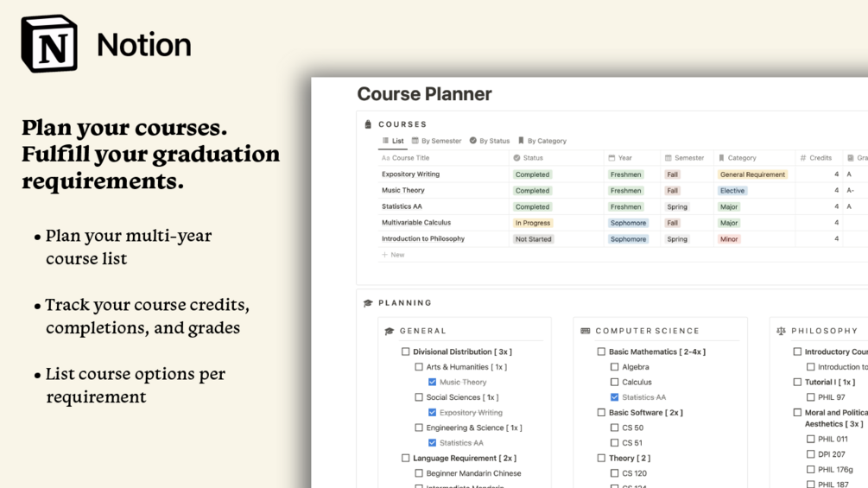The image size is (868, 488).
Task: Click the graduation cap icon beside GENERAL
Action: (x=390, y=331)
